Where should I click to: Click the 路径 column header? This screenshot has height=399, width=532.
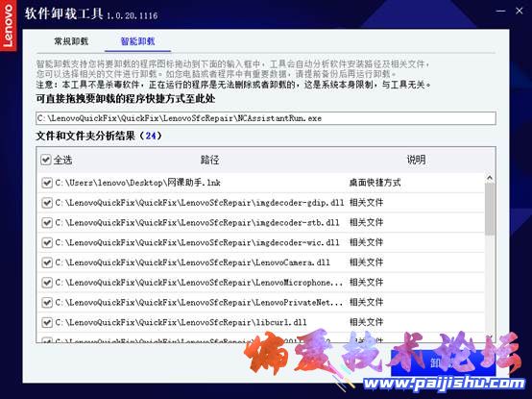209,160
